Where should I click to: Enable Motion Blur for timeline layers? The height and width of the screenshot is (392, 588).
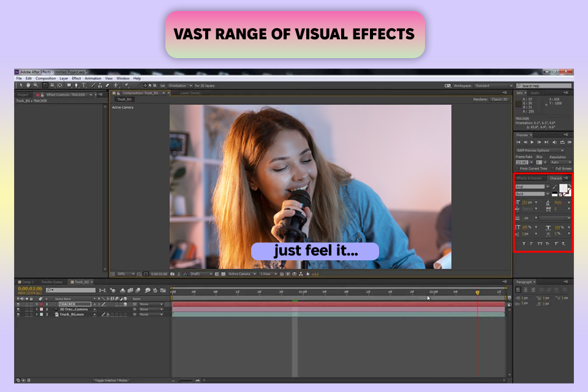tap(138, 290)
